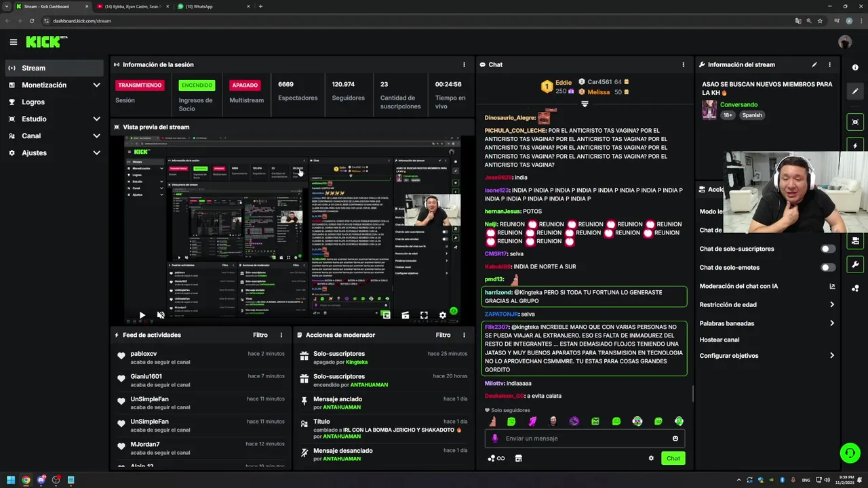Reload the page
This screenshot has width=868, height=488.
[31, 21]
